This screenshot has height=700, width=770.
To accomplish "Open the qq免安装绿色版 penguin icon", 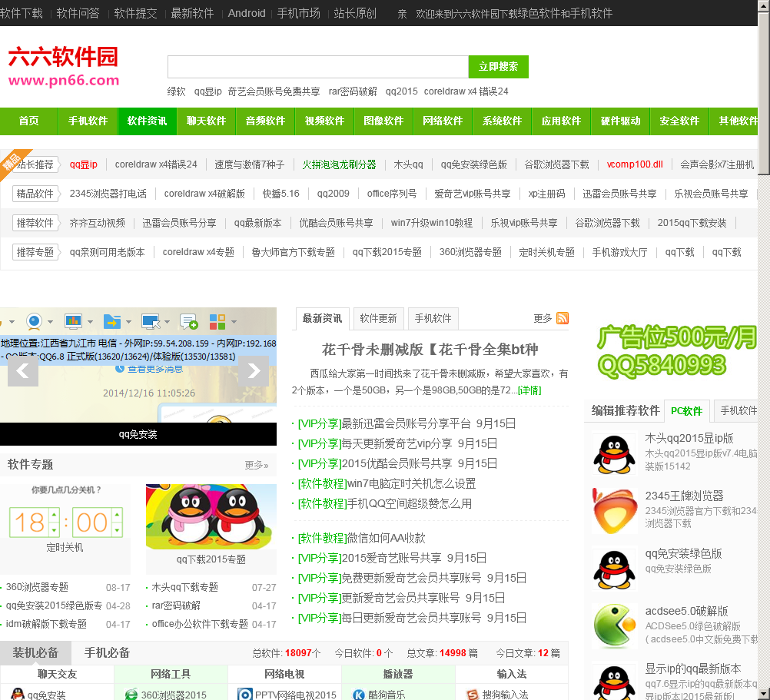I will (614, 569).
